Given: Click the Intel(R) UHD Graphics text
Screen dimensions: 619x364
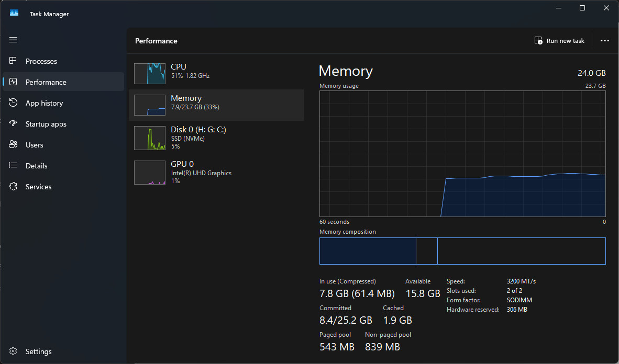Looking at the screenshot, I should tap(201, 173).
